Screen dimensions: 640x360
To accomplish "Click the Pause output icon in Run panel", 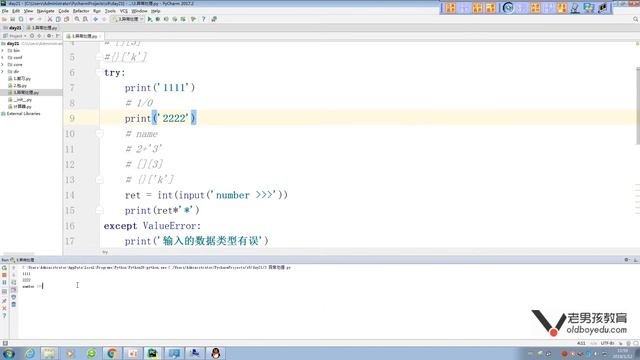I will pos(4,282).
